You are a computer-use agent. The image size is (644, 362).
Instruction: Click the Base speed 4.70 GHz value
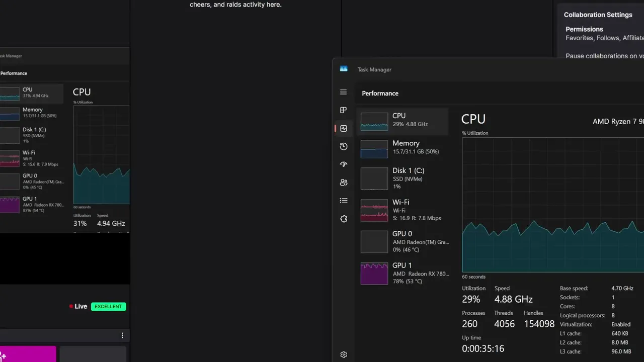(x=622, y=289)
